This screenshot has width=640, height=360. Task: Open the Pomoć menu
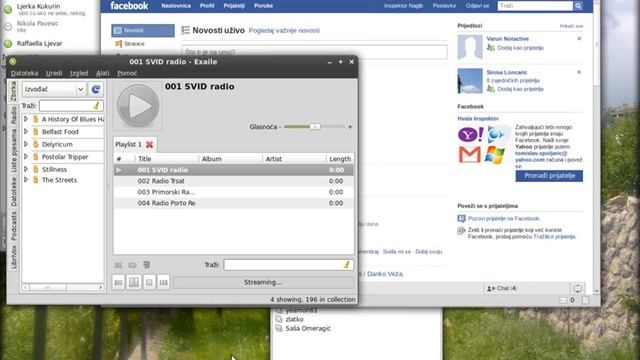[x=127, y=73]
